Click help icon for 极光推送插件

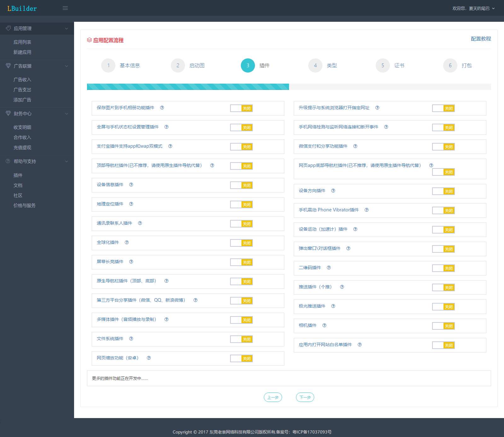(333, 306)
